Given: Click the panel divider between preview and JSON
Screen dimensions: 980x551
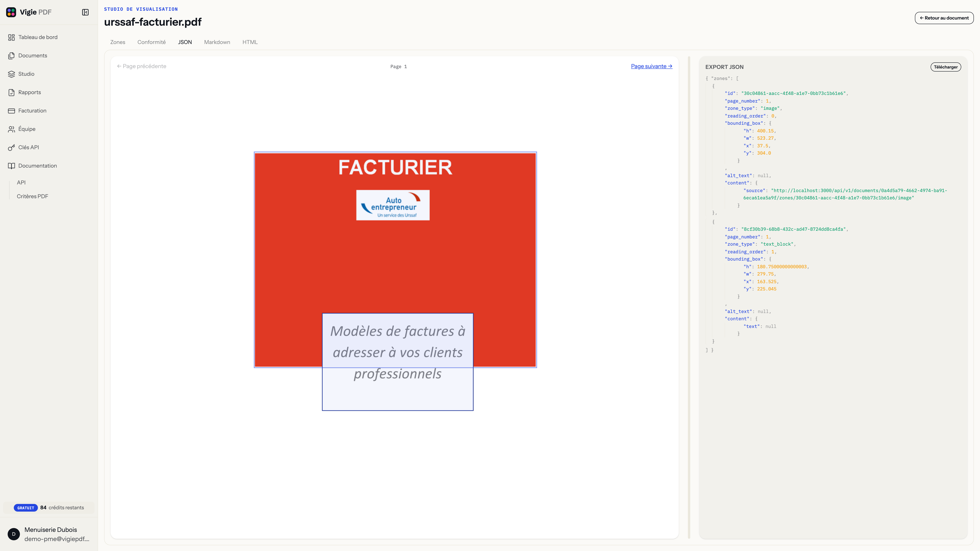Looking at the screenshot, I should (x=689, y=297).
